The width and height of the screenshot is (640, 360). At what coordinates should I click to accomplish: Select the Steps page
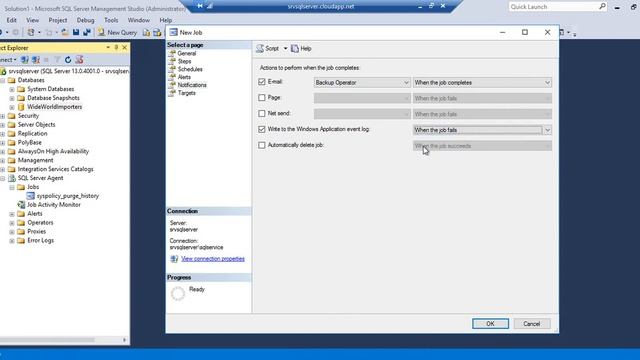click(184, 61)
